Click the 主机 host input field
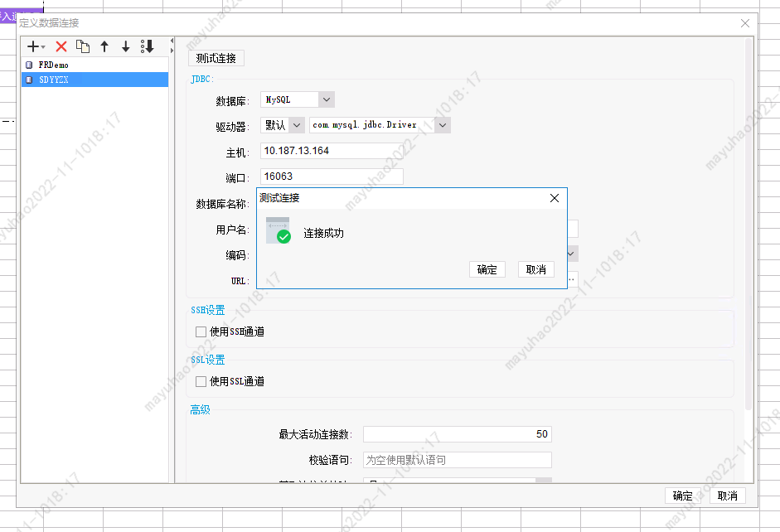 (332, 151)
